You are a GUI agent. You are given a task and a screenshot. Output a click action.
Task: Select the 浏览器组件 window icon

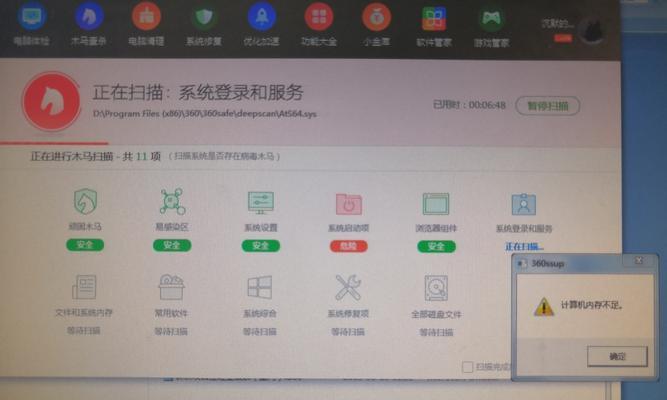pos(436,204)
